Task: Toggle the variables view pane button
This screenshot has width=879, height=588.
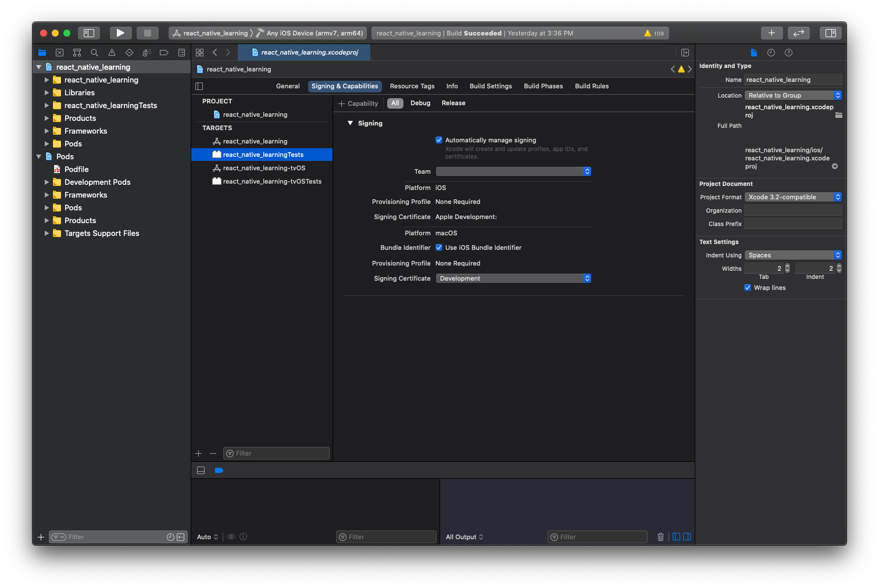Action: coord(676,537)
